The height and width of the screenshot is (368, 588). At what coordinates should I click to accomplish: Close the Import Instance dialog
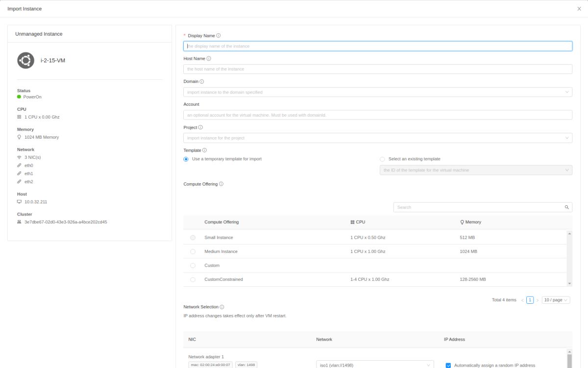[x=579, y=9]
